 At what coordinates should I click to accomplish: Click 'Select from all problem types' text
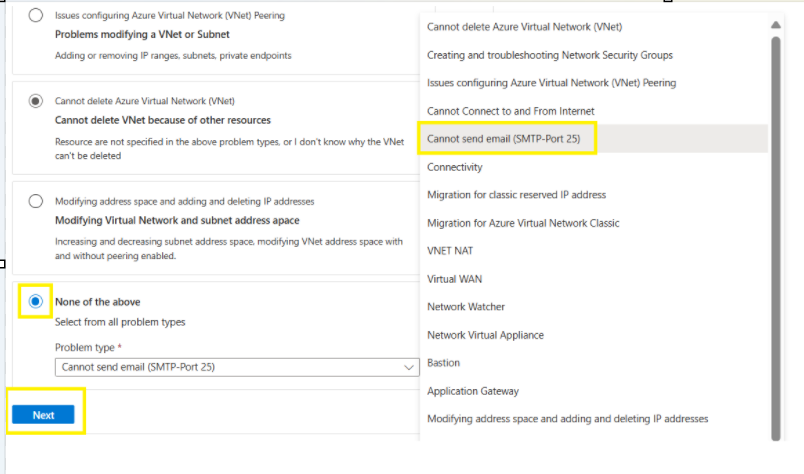tap(120, 322)
